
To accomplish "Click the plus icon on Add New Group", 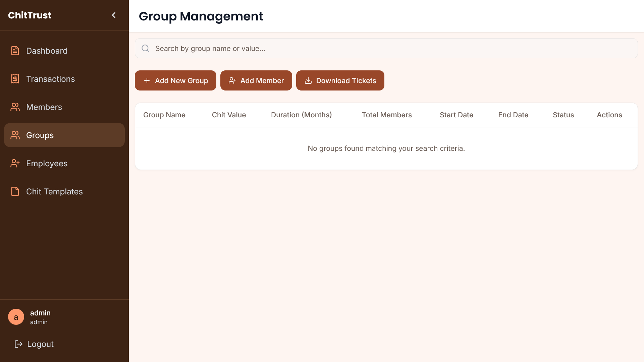I will [x=147, y=80].
